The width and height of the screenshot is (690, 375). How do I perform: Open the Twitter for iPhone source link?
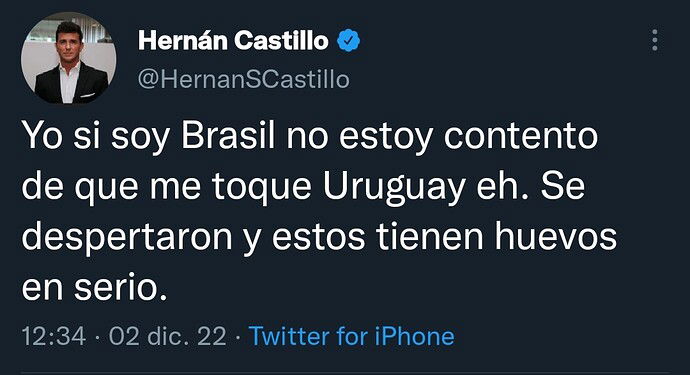352,336
